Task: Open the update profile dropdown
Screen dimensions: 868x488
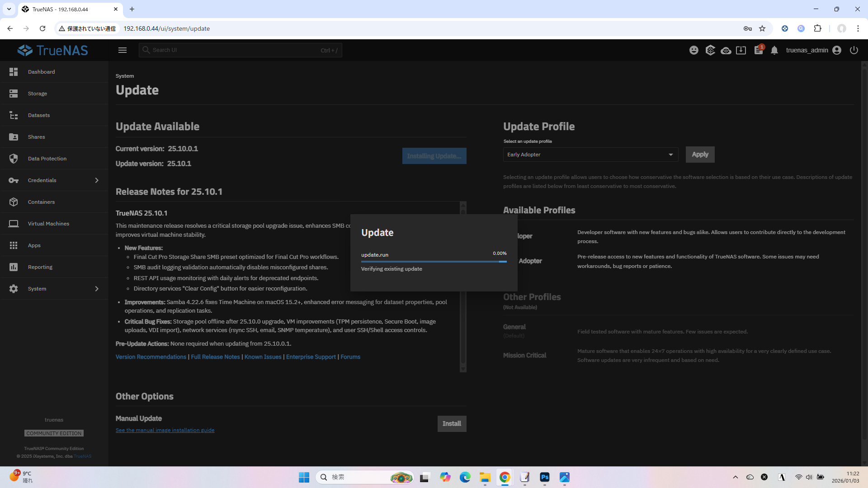Action: pyautogui.click(x=590, y=155)
